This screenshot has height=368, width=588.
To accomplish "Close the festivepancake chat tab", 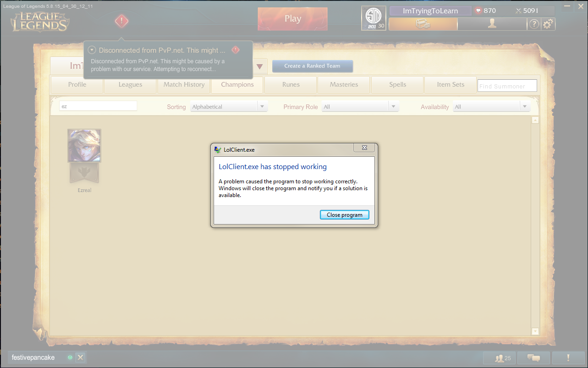I will click(x=80, y=357).
